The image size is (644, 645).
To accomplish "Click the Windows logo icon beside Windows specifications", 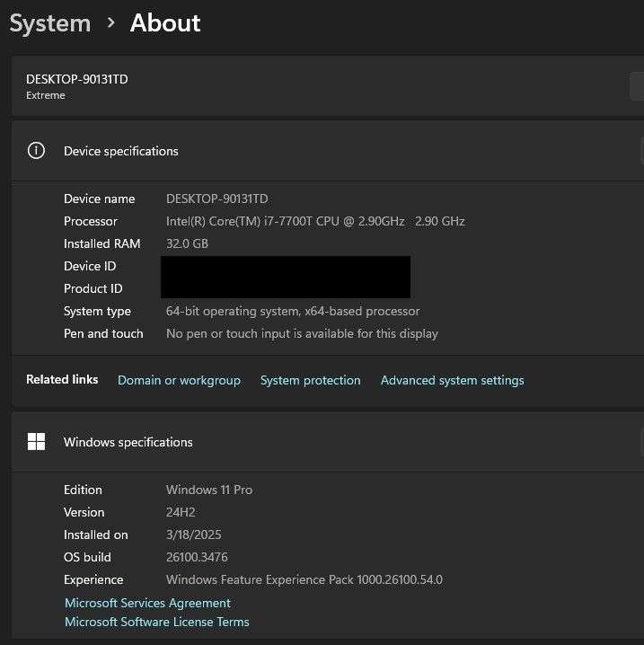I will click(x=36, y=442).
